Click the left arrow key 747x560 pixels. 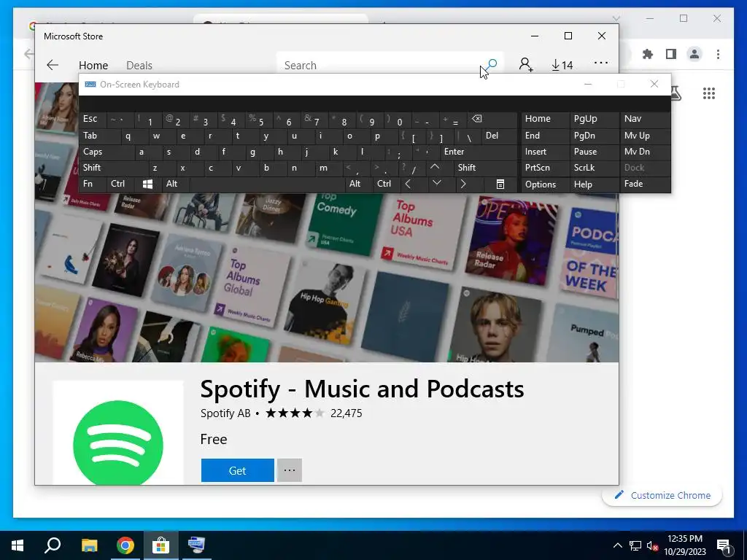click(413, 184)
